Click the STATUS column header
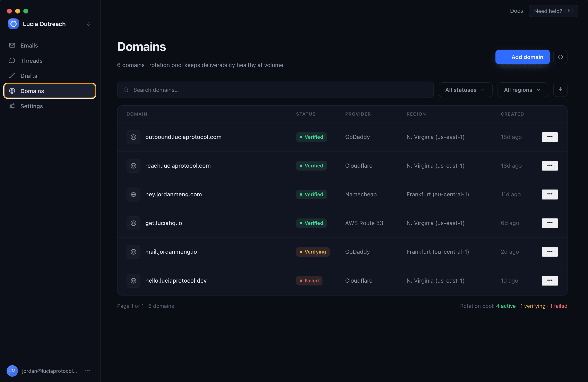588x382 pixels. [x=306, y=114]
